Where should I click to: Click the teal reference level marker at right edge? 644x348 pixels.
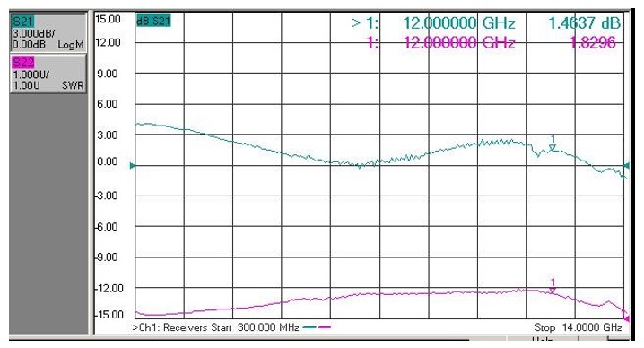(626, 165)
